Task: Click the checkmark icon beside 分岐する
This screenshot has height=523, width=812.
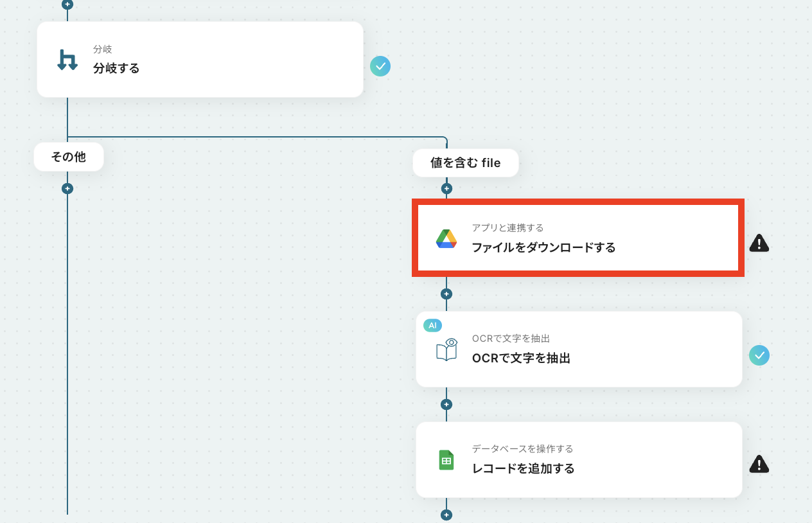Action: pyautogui.click(x=380, y=66)
